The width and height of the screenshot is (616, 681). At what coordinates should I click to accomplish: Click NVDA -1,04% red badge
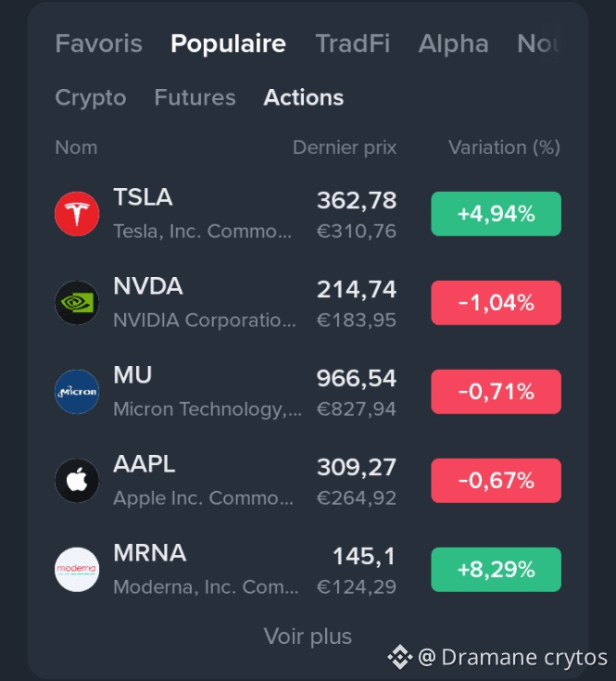click(x=496, y=303)
